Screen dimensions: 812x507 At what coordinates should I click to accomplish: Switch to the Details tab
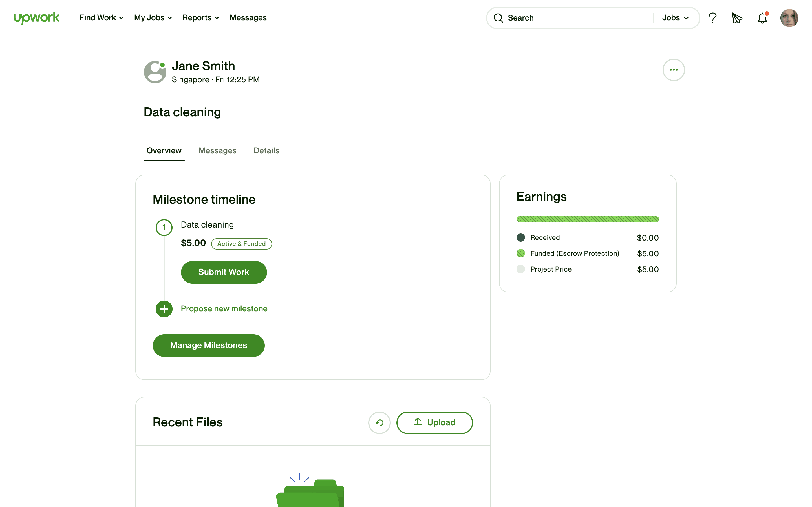click(266, 151)
